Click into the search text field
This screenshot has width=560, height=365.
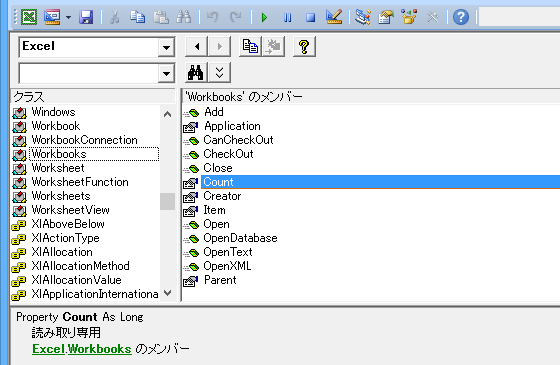[89, 74]
